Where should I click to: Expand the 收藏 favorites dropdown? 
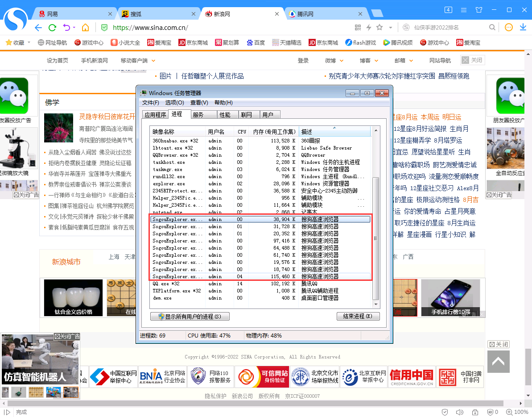click(29, 42)
